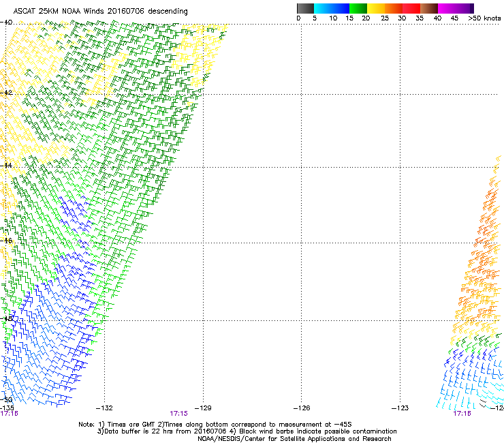Screen dimensions: 504x443
Task: Click the legend number 25
Action: point(385,18)
